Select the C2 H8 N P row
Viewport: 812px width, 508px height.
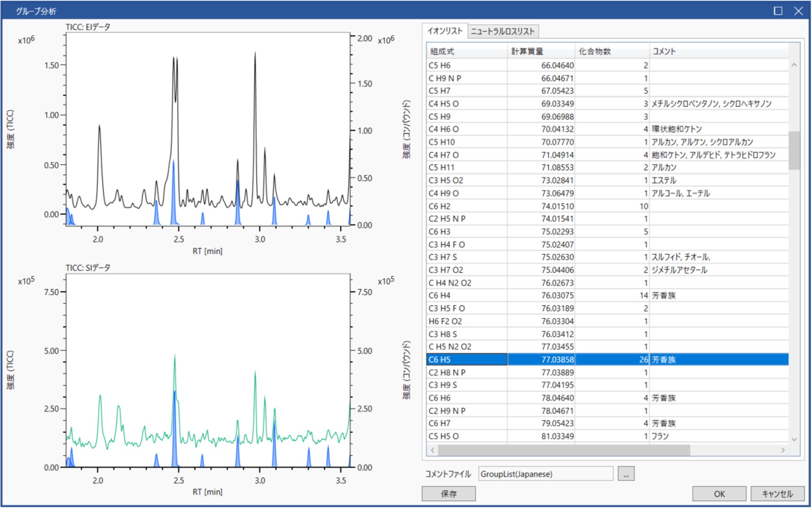[607, 372]
